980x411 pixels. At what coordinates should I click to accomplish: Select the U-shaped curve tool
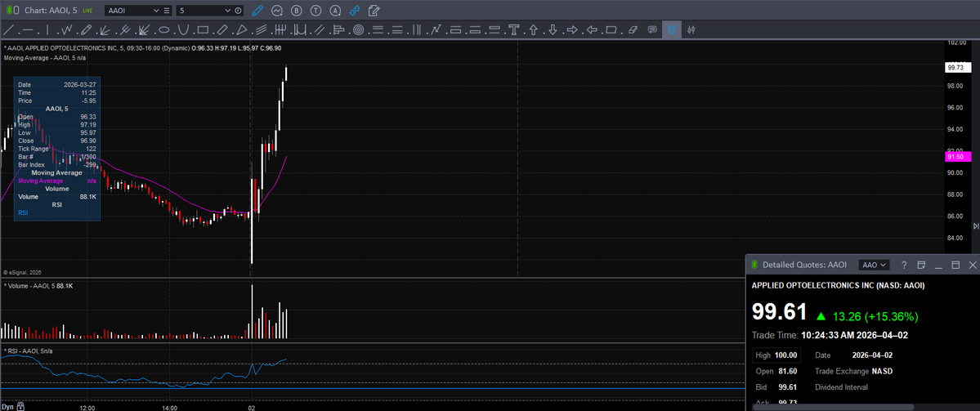click(x=183, y=30)
